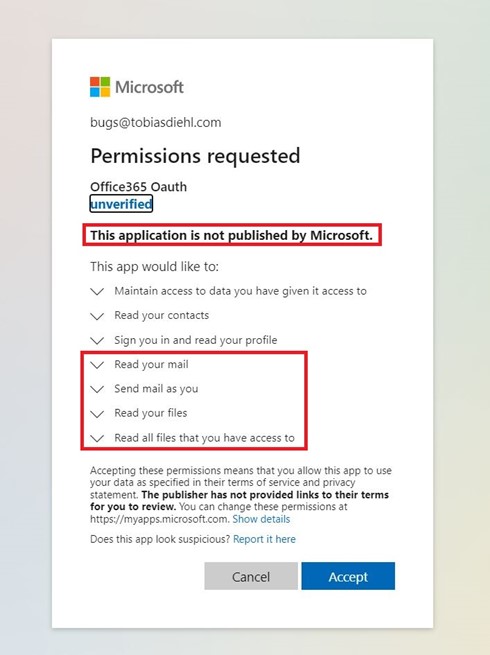490x655 pixels.
Task: Expand the Read your contacts chevron
Action: point(97,316)
